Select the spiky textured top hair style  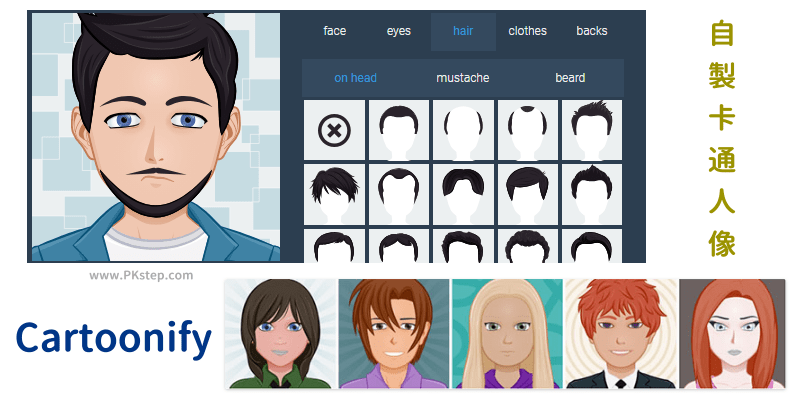click(x=592, y=130)
